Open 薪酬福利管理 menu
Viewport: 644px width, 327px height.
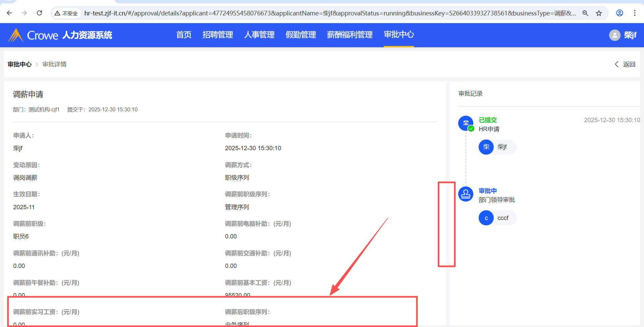pos(350,35)
